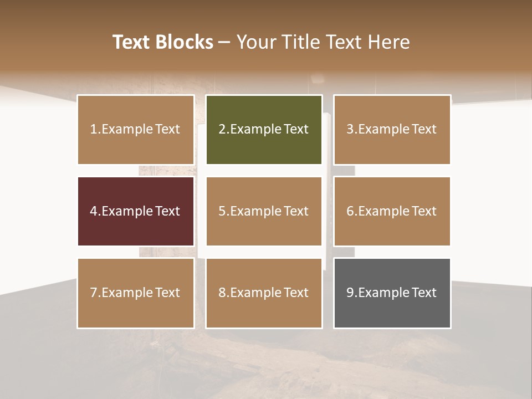532x399 pixels.
Task: Click the 3.Example Text block
Action: click(392, 130)
